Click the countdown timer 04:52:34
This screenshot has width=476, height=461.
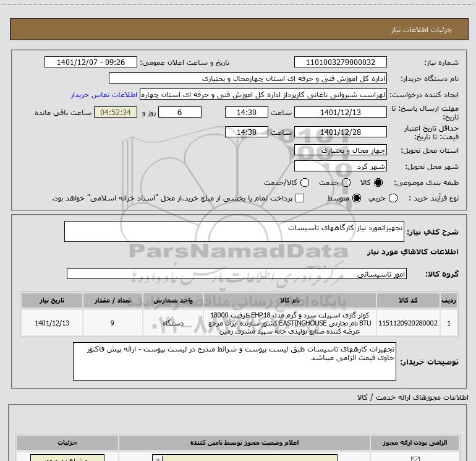pyautogui.click(x=116, y=112)
